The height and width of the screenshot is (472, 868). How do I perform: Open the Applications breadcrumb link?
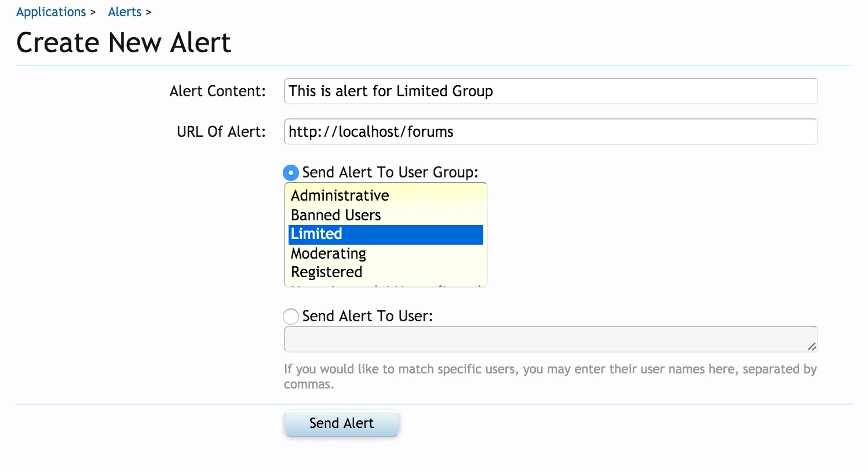[51, 12]
